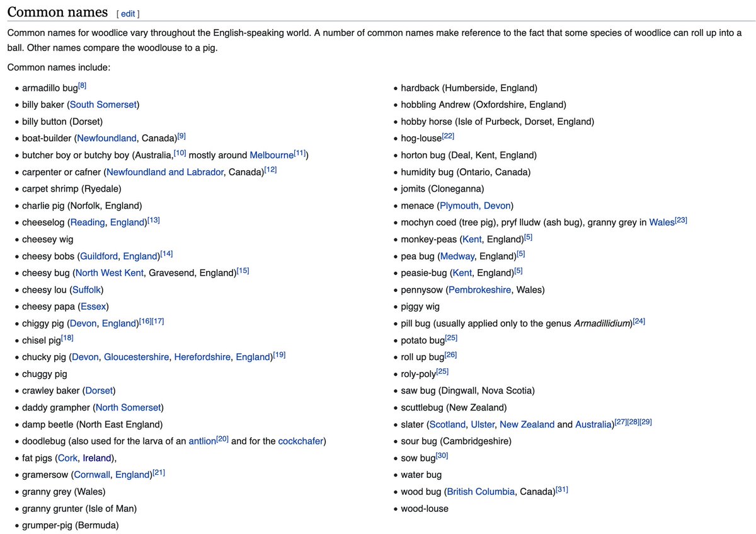The image size is (756, 534).
Task: Open citation [18] after chisel pig
Action: pos(67,338)
